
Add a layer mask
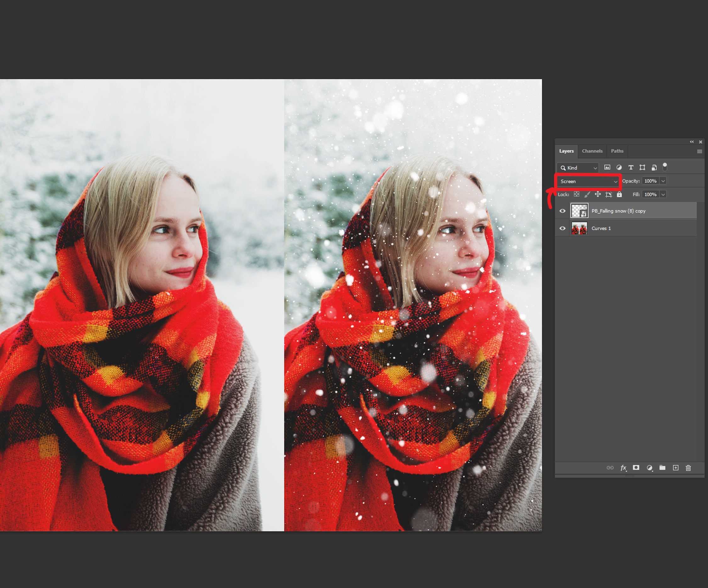(x=636, y=467)
